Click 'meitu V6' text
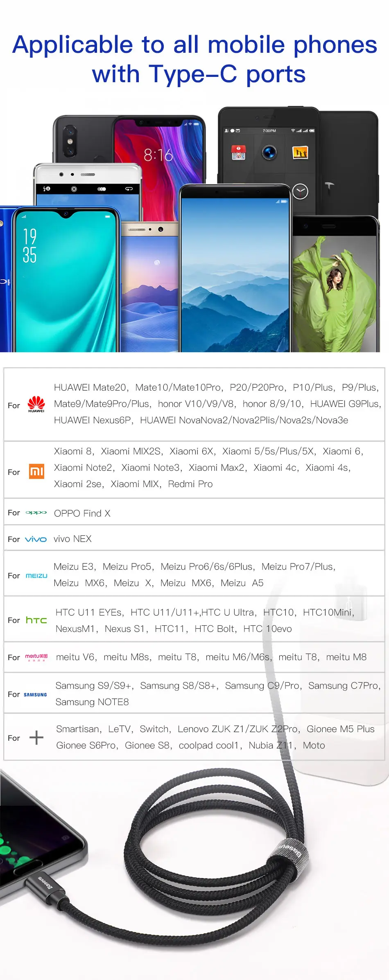 [75, 657]
